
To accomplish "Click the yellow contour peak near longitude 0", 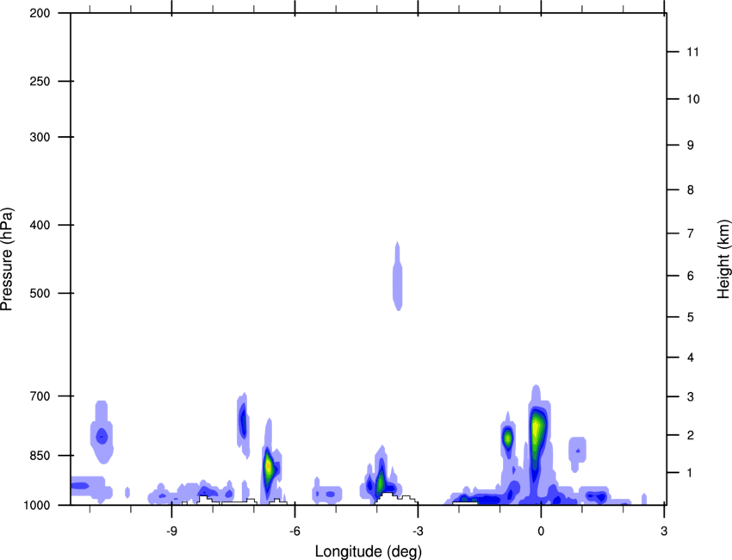I will click(537, 427).
